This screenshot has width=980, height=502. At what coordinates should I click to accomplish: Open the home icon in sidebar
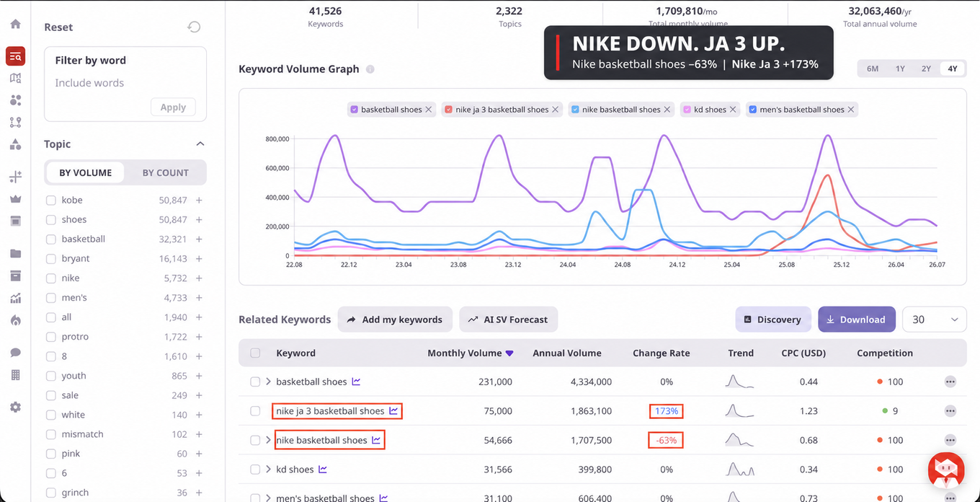[x=15, y=24]
